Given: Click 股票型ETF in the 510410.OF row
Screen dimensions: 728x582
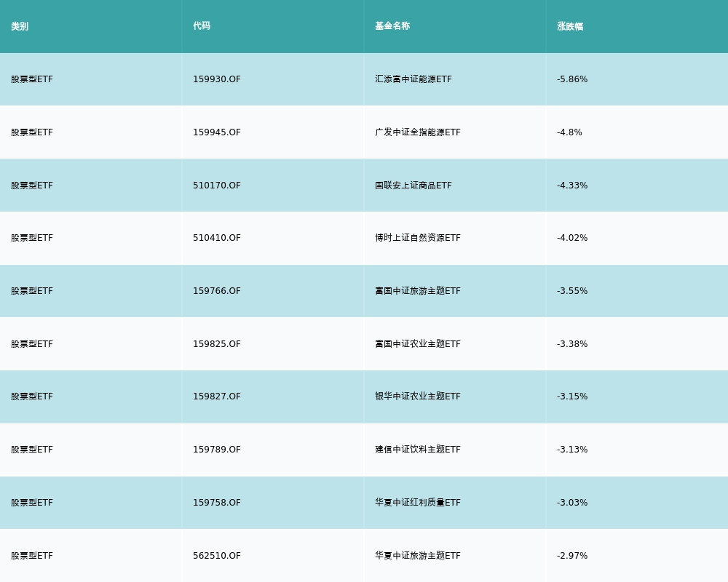Looking at the screenshot, I should [x=32, y=238].
